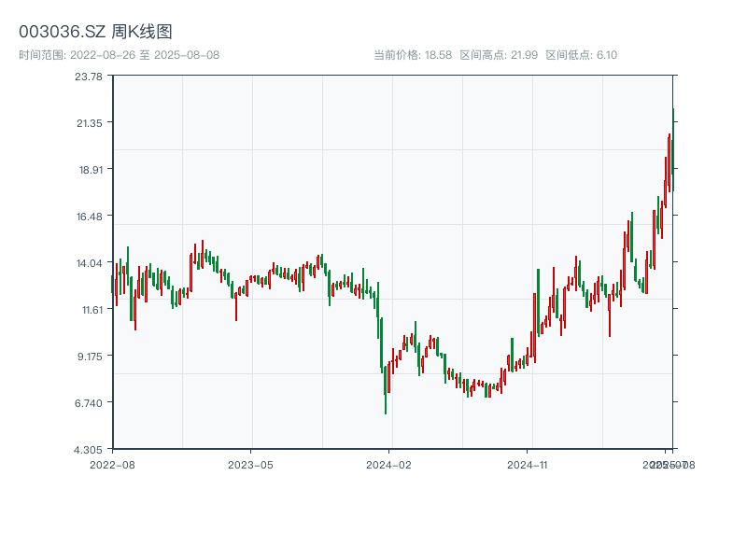The image size is (747, 560).
Task: Select the 14.04 y-axis price label
Action: (x=89, y=263)
